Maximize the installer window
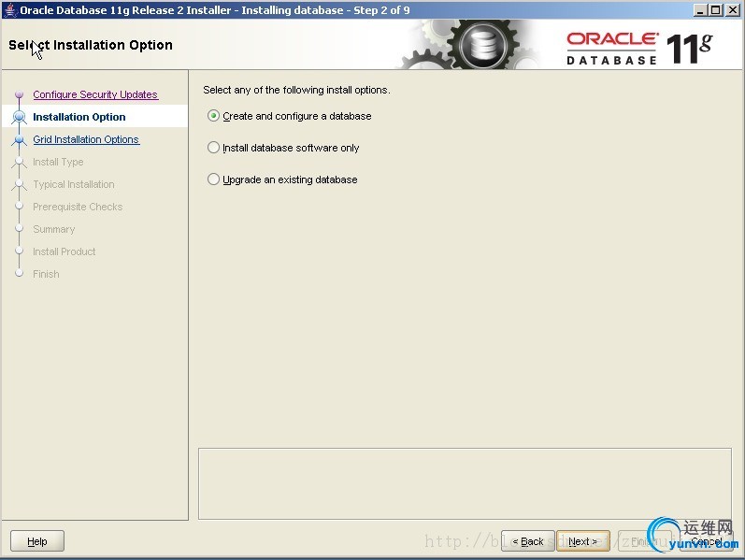This screenshot has width=745, height=560. click(715, 10)
